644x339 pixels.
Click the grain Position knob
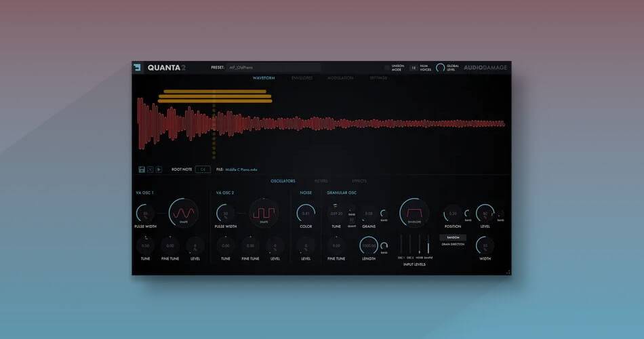click(x=453, y=214)
